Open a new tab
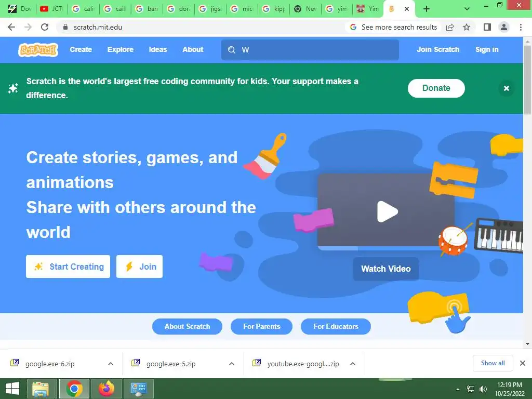This screenshot has width=532, height=399. (427, 9)
